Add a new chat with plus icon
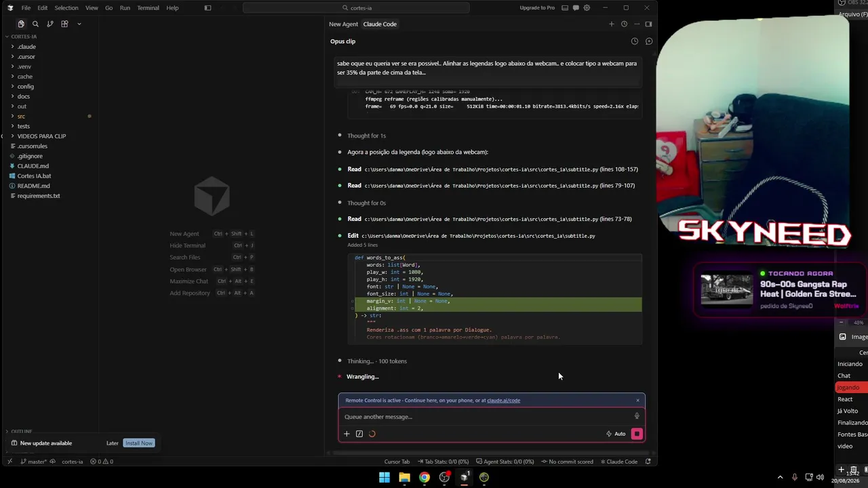 pyautogui.click(x=611, y=24)
